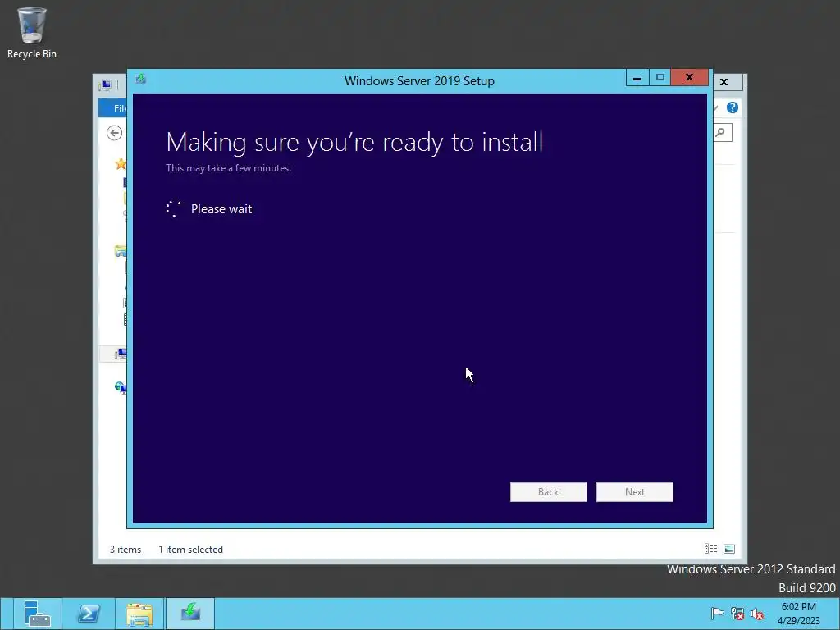
Task: Switch Explorer to details view icon
Action: click(x=711, y=548)
